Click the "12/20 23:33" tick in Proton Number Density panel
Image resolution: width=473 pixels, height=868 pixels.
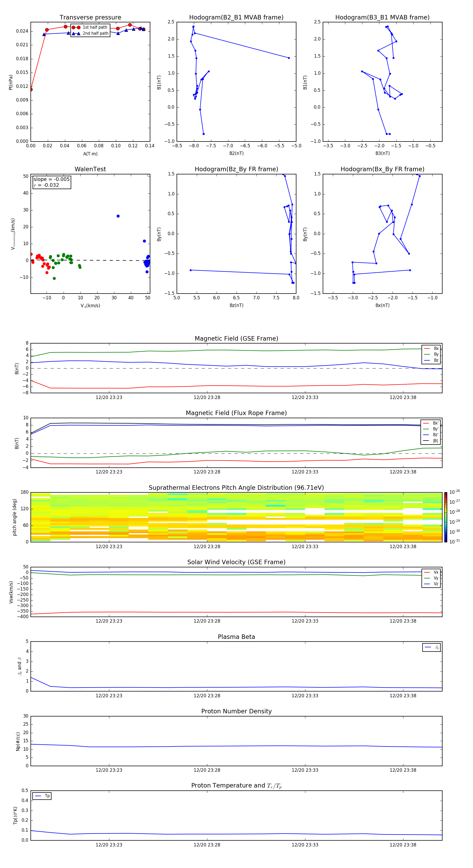point(305,770)
